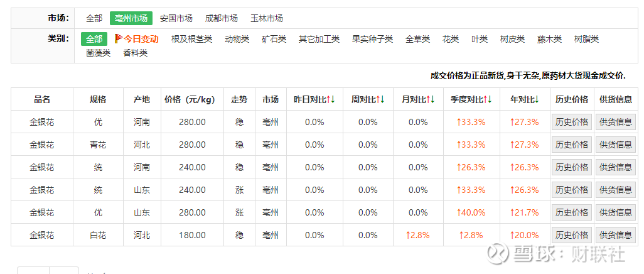Switch to the 安国市场 market
Viewport: 644px width, 274px height.
(x=176, y=18)
